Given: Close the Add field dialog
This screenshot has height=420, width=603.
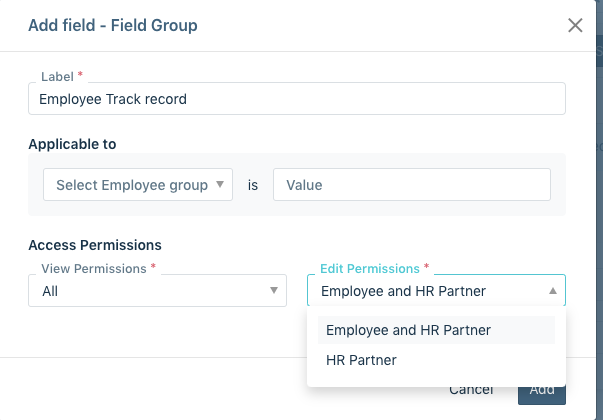Looking at the screenshot, I should click(x=575, y=25).
